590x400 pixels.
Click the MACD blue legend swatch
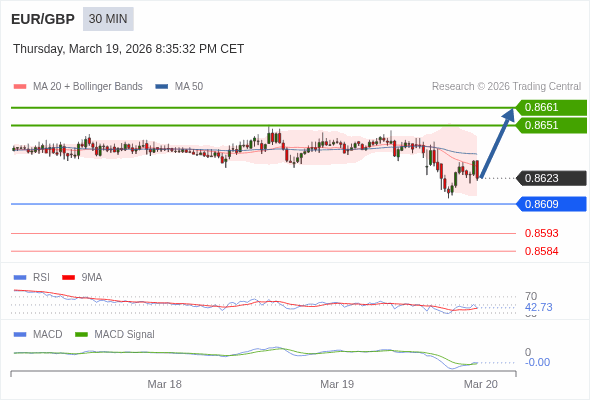click(20, 335)
